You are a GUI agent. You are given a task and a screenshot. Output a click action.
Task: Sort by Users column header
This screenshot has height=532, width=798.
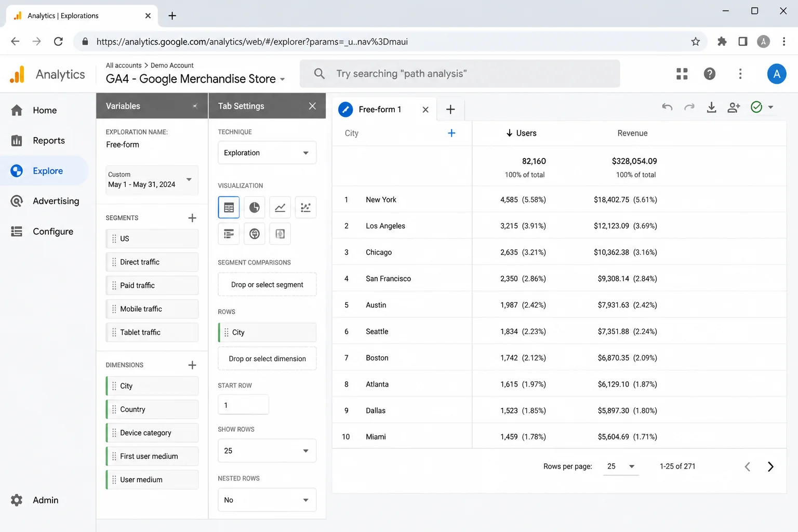(x=521, y=133)
